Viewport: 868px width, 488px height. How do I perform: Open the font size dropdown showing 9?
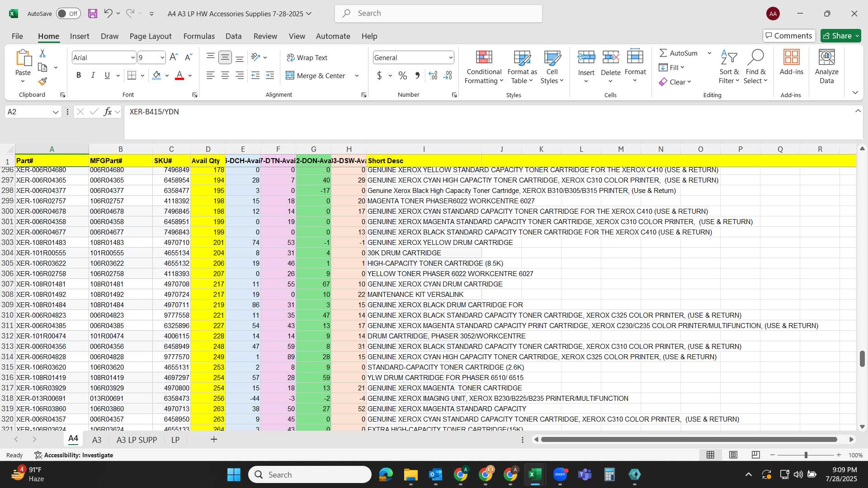point(162,57)
